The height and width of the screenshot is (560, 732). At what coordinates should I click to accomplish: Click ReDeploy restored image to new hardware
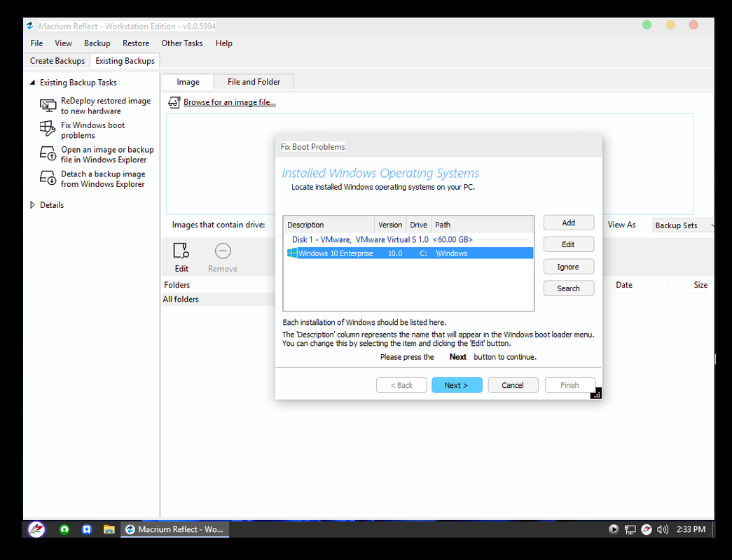tap(106, 106)
